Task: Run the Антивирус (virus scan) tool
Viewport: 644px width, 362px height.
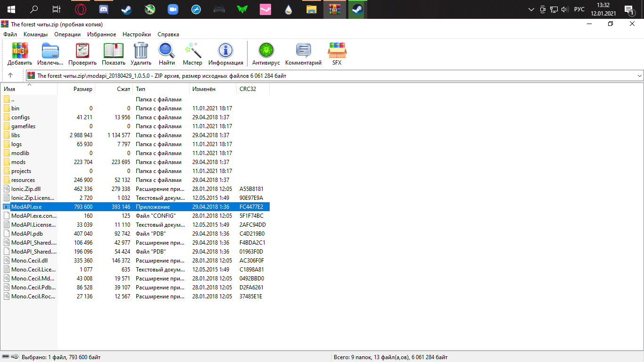Action: (266, 54)
